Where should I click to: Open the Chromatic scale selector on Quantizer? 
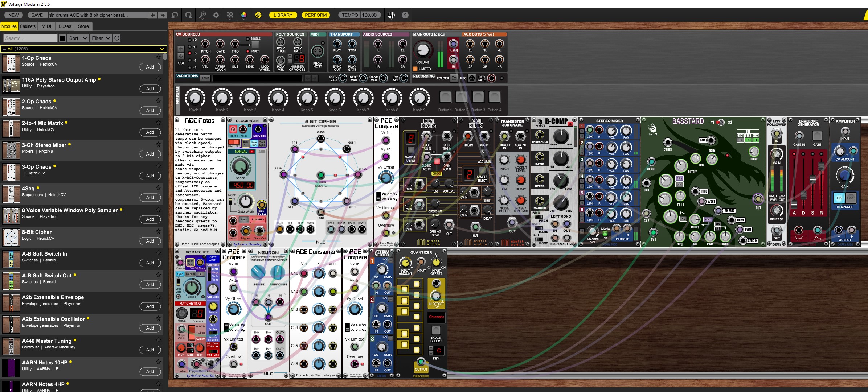(436, 317)
